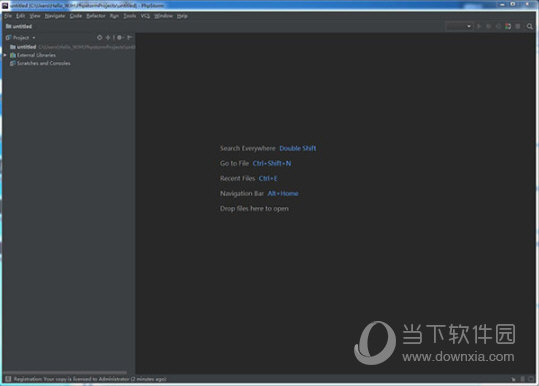Click the scroll-from-source target icon
This screenshot has height=386, width=539.
coord(100,37)
